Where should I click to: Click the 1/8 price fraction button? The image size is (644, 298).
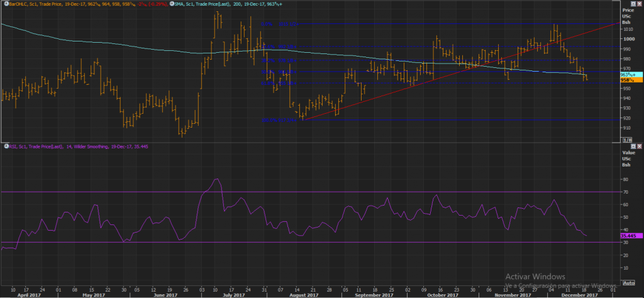point(627,140)
